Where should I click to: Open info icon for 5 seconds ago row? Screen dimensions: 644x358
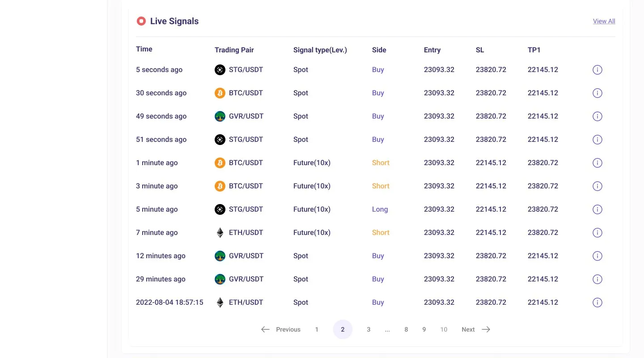[x=597, y=70]
